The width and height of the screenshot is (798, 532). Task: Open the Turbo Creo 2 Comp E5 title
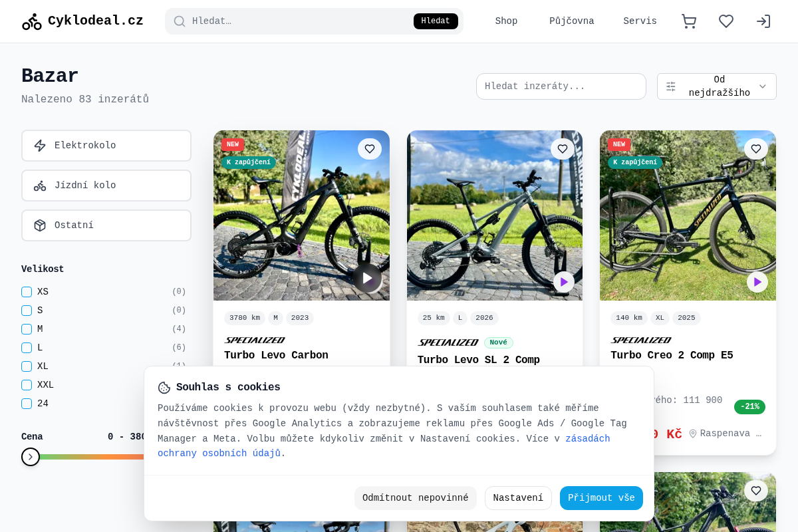coord(672,355)
